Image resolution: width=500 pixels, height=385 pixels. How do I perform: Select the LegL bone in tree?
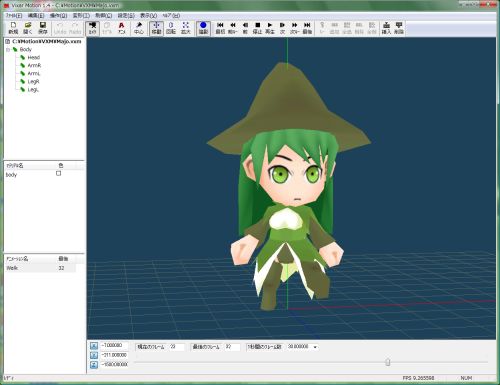pos(33,90)
